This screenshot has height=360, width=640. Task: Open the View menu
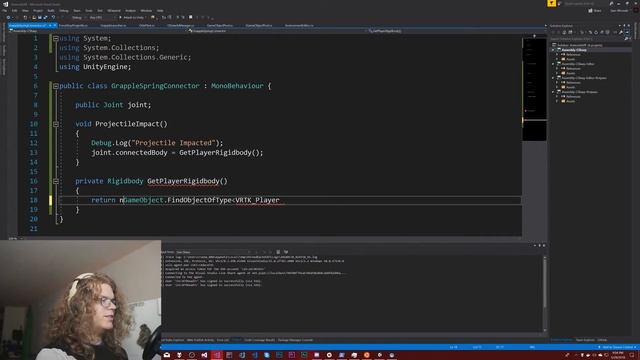click(x=25, y=11)
